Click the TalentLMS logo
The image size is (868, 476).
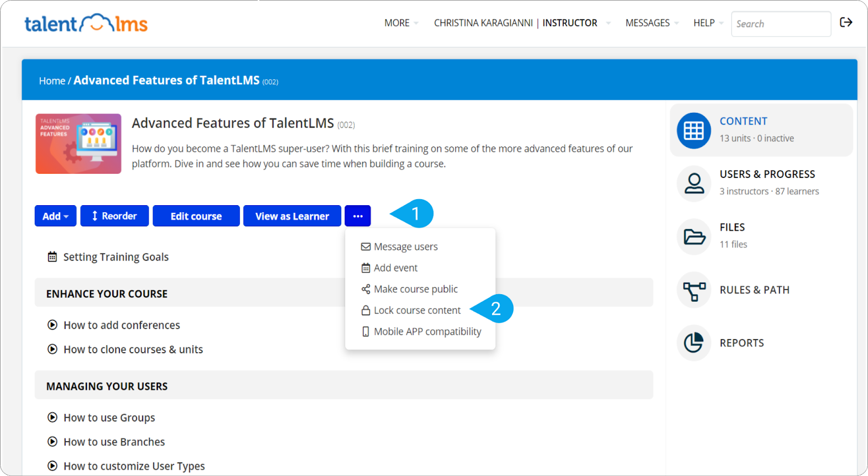pos(86,23)
